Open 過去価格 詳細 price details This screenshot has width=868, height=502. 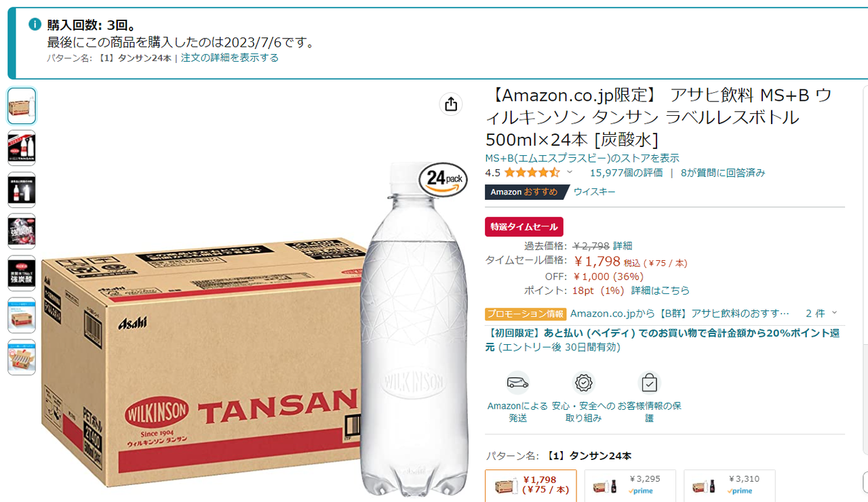point(623,246)
